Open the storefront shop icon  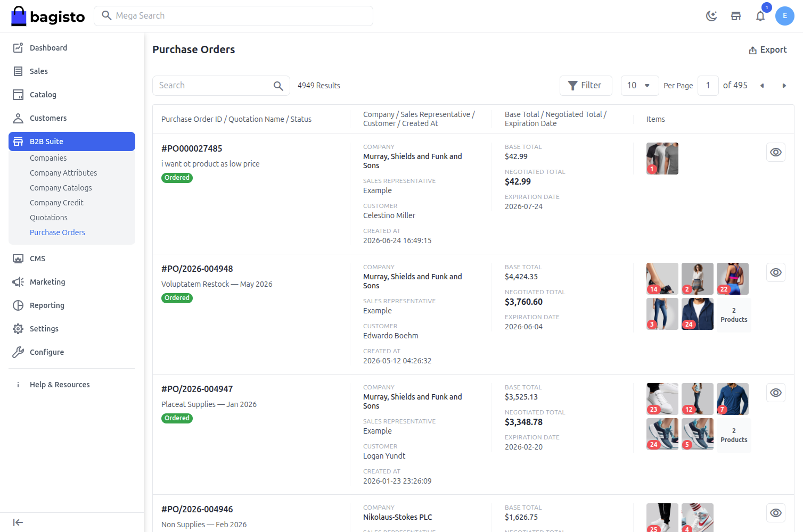(736, 16)
